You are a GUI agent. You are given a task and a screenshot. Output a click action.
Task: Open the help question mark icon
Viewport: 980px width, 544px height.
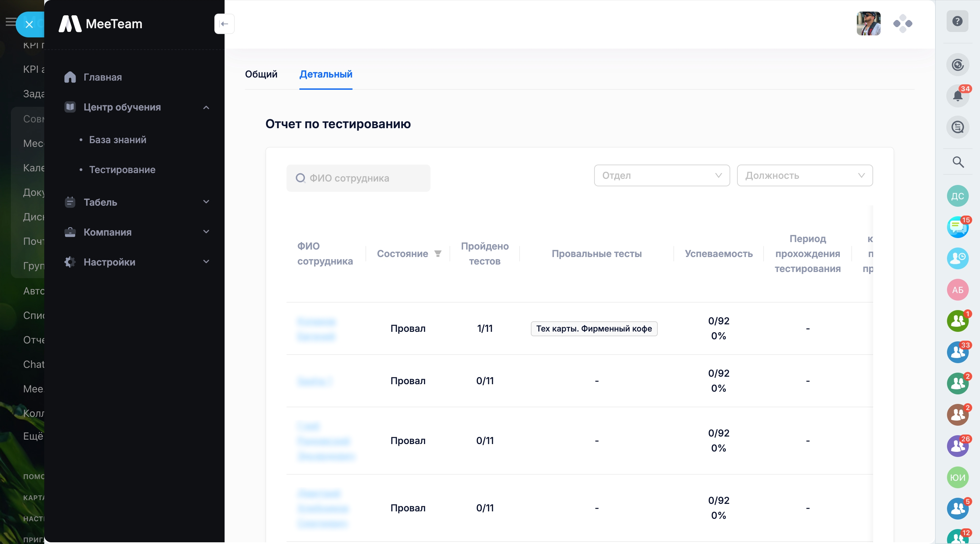click(957, 21)
